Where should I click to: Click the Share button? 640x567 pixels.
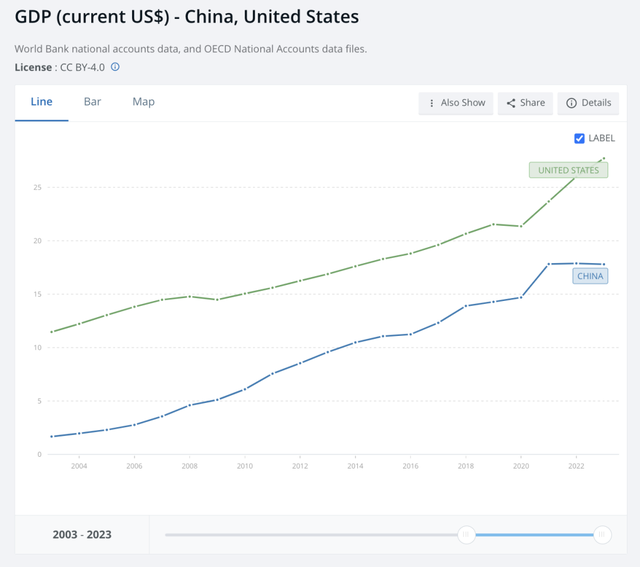coord(525,103)
